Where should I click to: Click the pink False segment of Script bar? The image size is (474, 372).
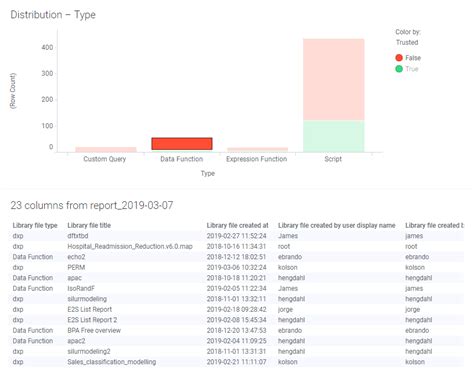click(x=333, y=79)
